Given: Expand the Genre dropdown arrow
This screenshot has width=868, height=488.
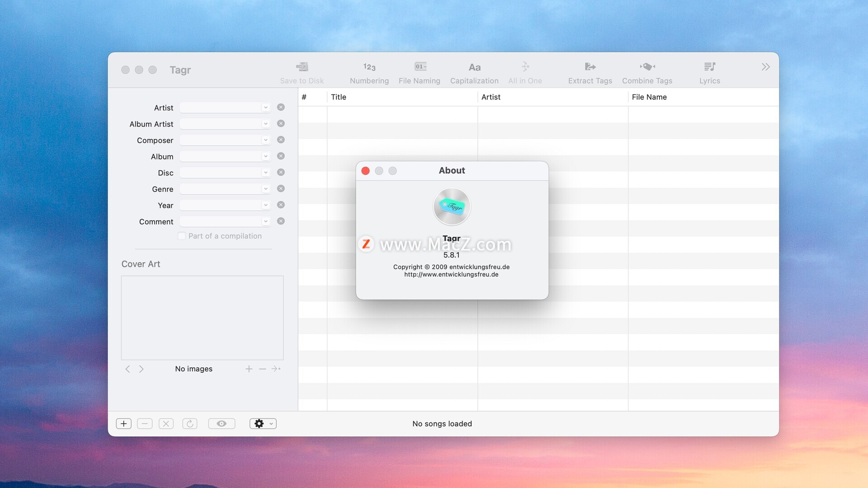Looking at the screenshot, I should coord(265,189).
